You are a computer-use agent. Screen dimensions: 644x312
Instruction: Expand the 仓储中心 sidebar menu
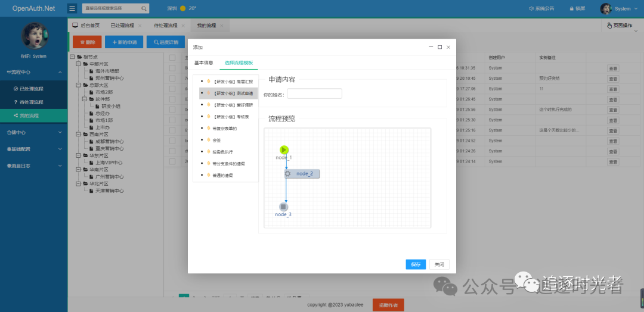point(33,132)
